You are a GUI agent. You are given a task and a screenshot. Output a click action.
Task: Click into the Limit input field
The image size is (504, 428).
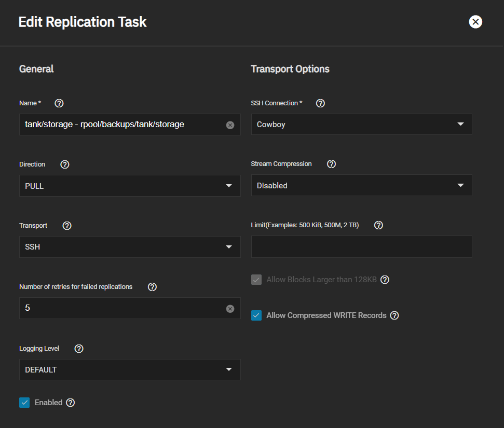361,247
